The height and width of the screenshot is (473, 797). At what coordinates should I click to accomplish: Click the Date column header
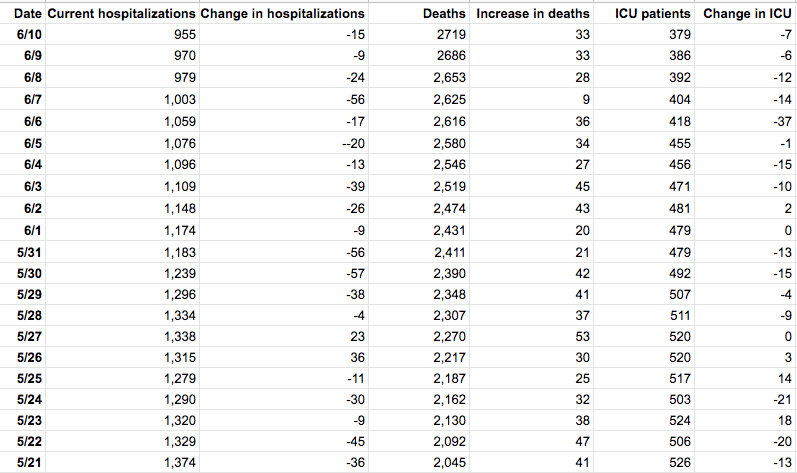28,14
